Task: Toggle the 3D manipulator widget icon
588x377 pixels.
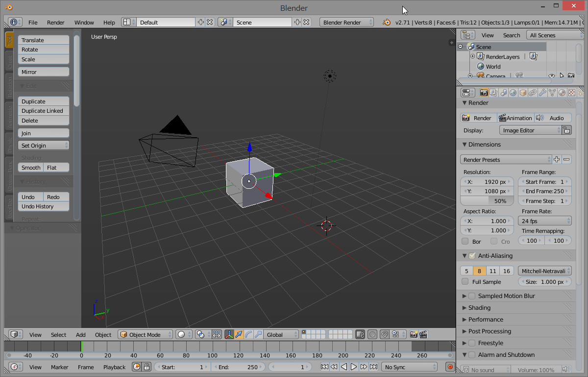Action: [229, 335]
